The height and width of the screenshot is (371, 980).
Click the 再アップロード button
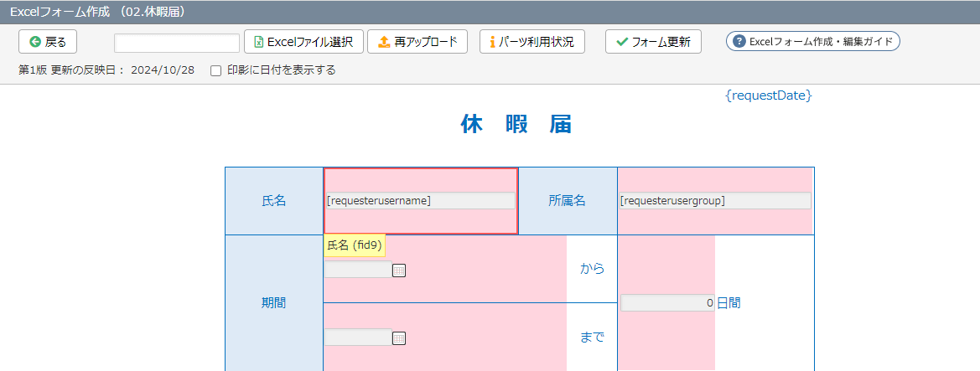[418, 42]
